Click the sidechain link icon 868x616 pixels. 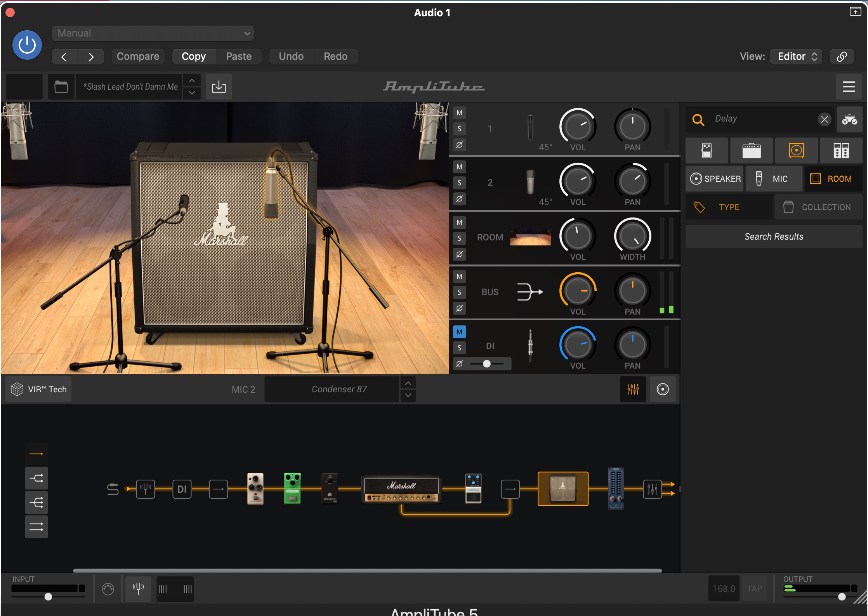point(842,57)
